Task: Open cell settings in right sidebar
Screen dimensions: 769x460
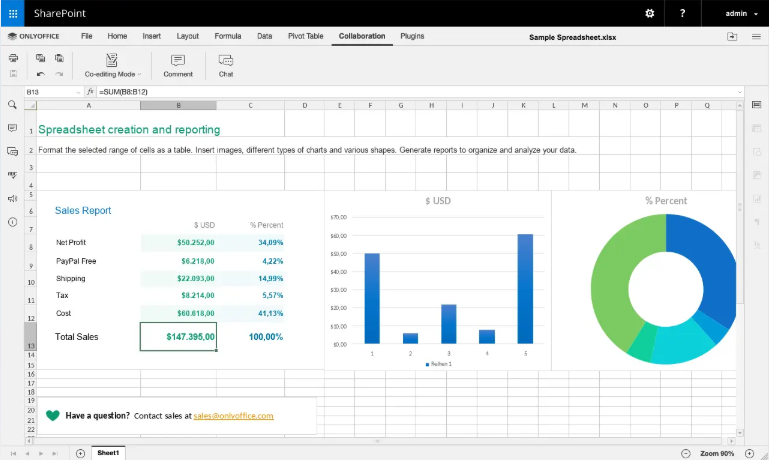Action: 756,104
